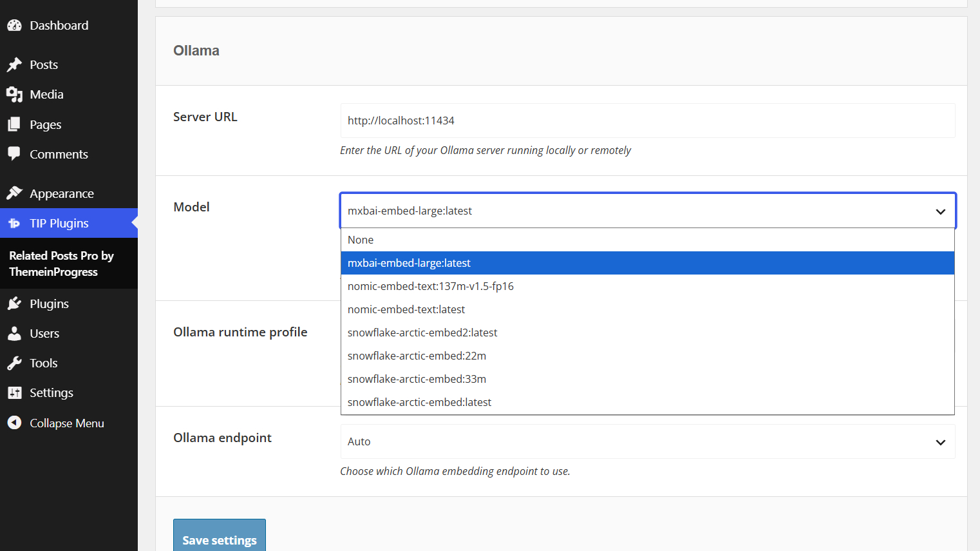Image resolution: width=980 pixels, height=551 pixels.
Task: Click the Pages document icon
Action: pyautogui.click(x=14, y=124)
